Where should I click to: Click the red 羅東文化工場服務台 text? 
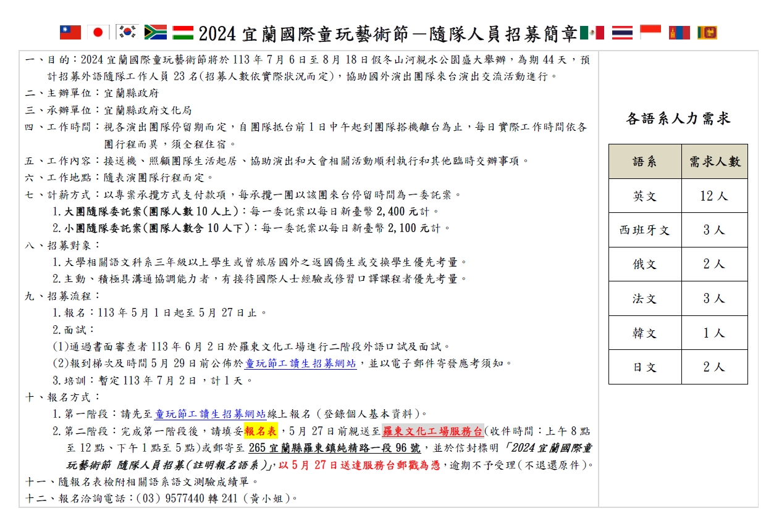[x=432, y=431]
